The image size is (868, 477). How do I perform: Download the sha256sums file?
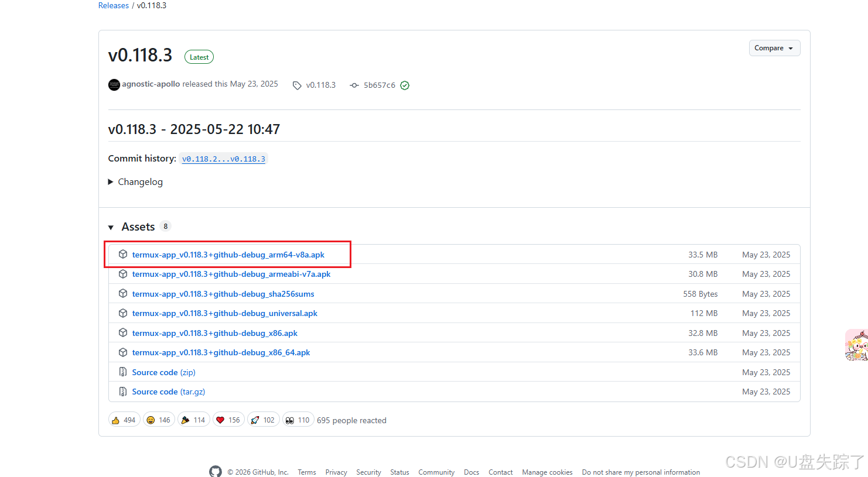(x=223, y=294)
